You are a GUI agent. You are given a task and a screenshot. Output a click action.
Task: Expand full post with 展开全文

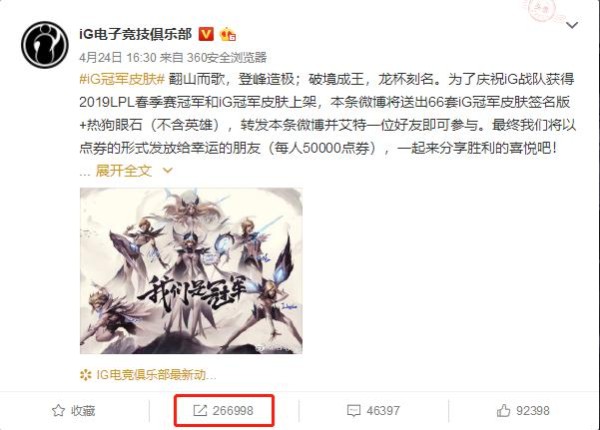[x=124, y=171]
